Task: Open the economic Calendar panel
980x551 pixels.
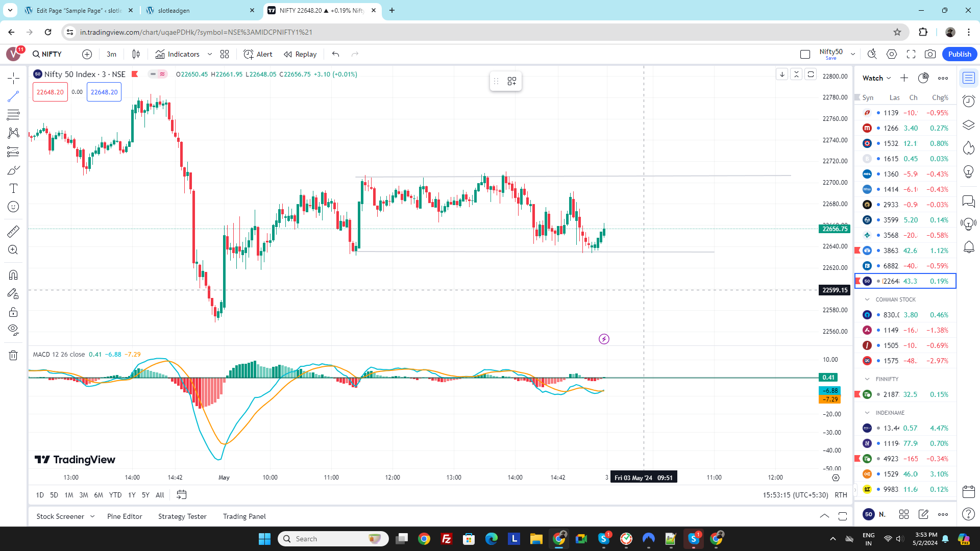Action: (968, 492)
